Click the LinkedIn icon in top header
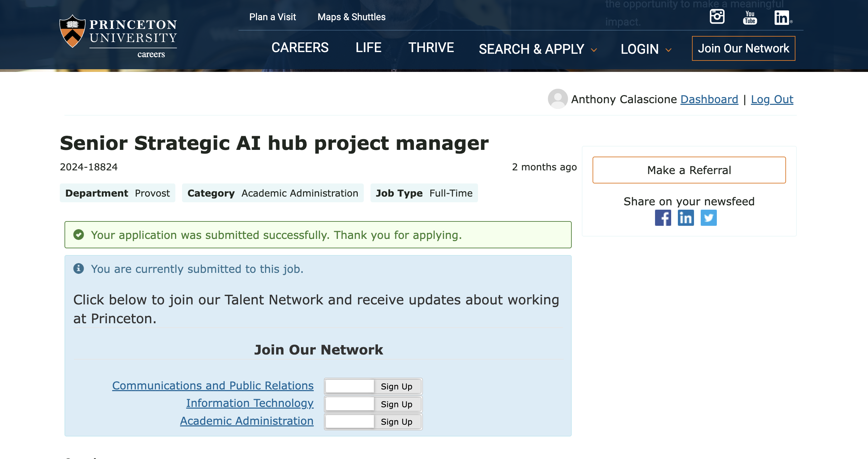 [x=782, y=17]
